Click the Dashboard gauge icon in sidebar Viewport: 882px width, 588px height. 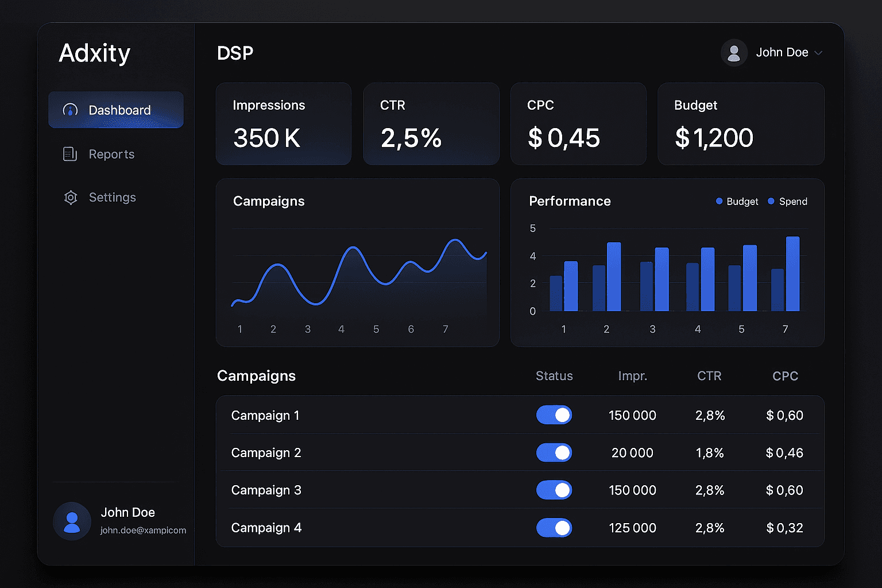pyautogui.click(x=70, y=110)
